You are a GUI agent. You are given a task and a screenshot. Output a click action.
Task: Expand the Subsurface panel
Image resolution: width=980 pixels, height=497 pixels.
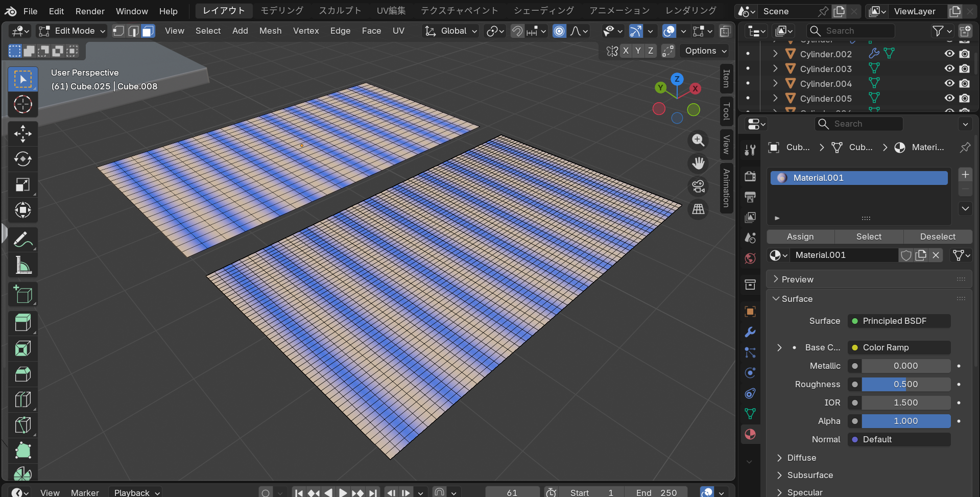(x=809, y=475)
